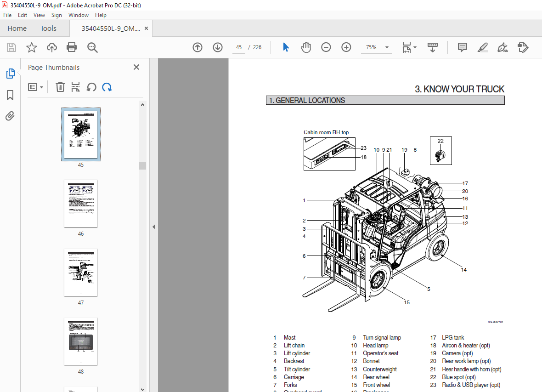The width and height of the screenshot is (542, 392).
Task: Open the zoom level dropdown arrow
Action: click(x=387, y=47)
